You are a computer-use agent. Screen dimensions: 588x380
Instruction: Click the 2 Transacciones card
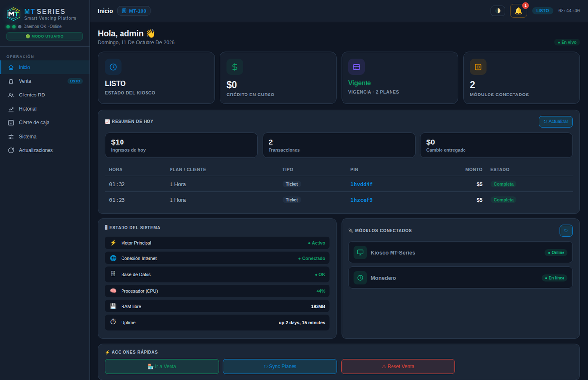(x=339, y=145)
